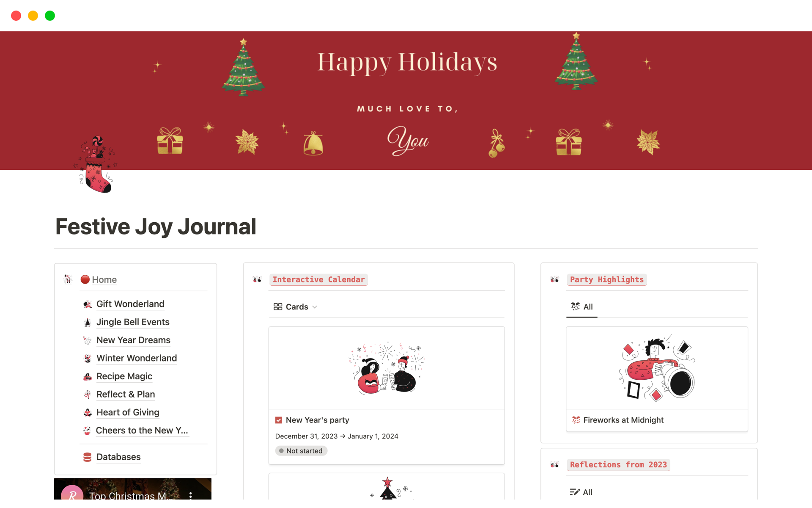The width and height of the screenshot is (812, 508).
Task: Open Heart of Giving section
Action: [127, 412]
